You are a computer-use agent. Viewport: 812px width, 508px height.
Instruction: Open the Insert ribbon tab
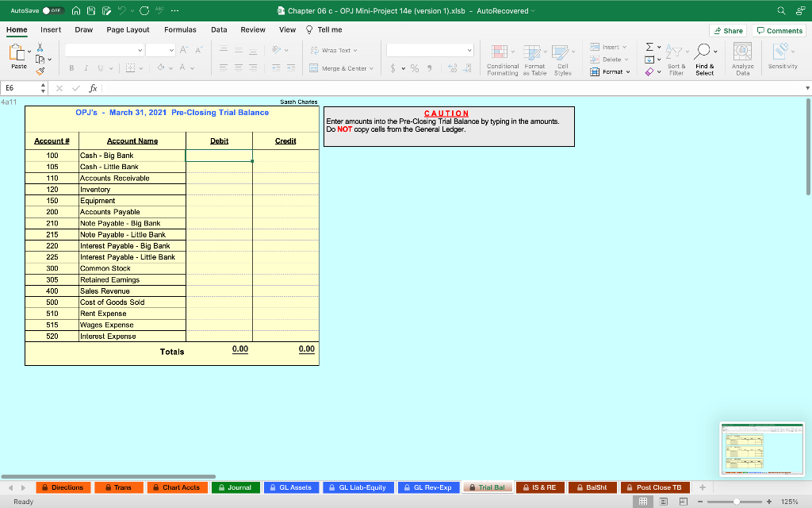pyautogui.click(x=51, y=30)
